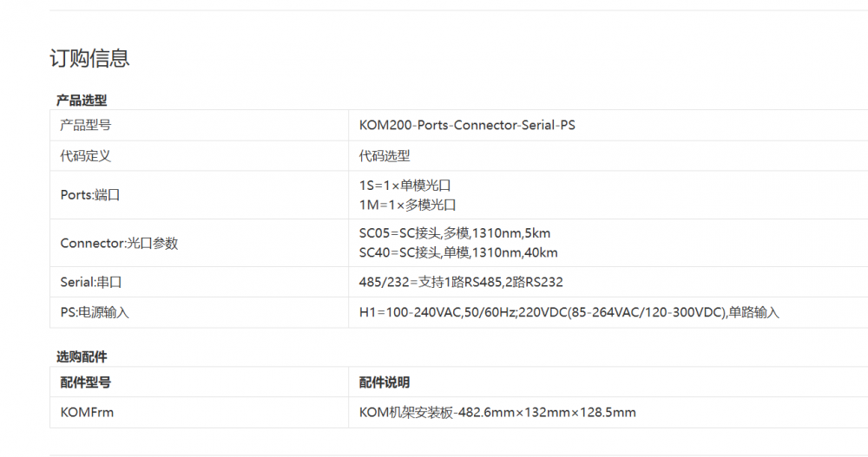Click the 选购配件 table title
Image resolution: width=868 pixels, height=457 pixels.
coord(82,356)
